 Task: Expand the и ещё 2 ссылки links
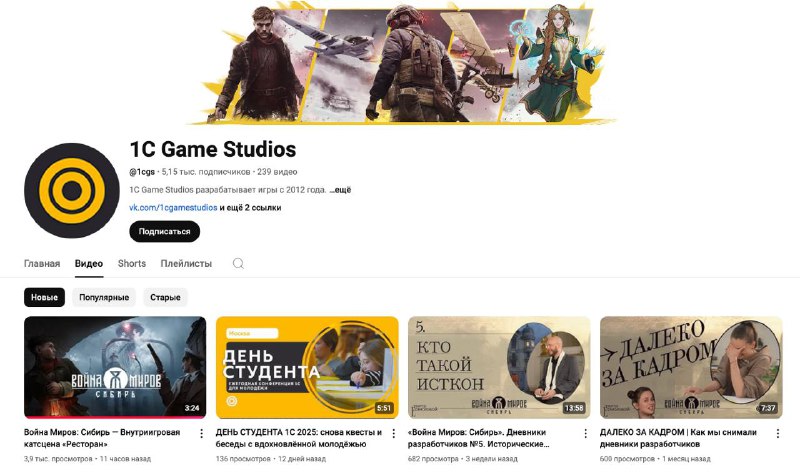pos(250,208)
